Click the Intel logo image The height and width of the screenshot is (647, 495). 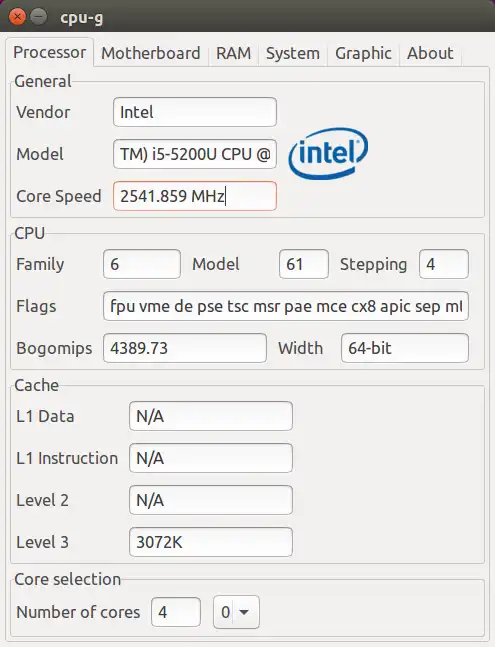(x=328, y=153)
